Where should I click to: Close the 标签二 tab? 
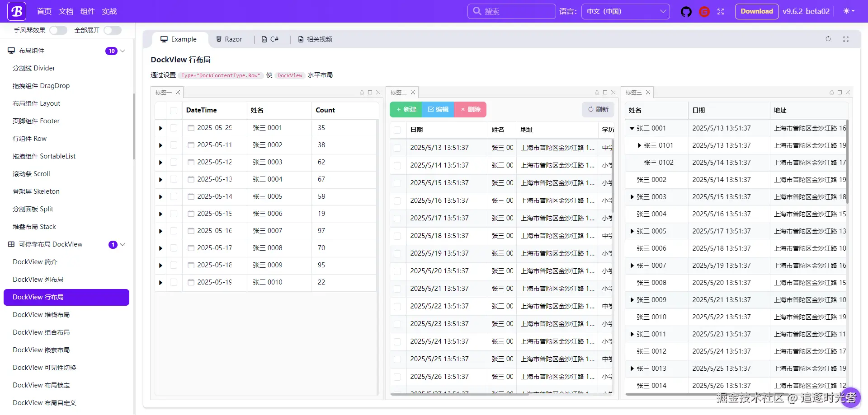tap(413, 93)
